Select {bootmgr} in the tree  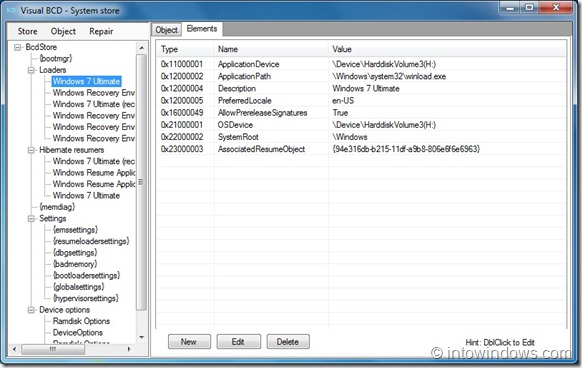[56, 58]
